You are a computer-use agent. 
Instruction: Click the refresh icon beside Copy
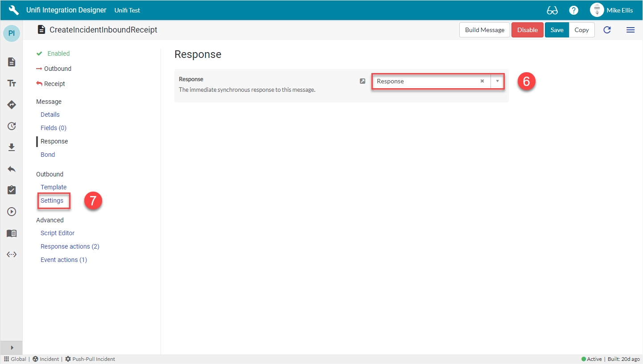point(607,30)
